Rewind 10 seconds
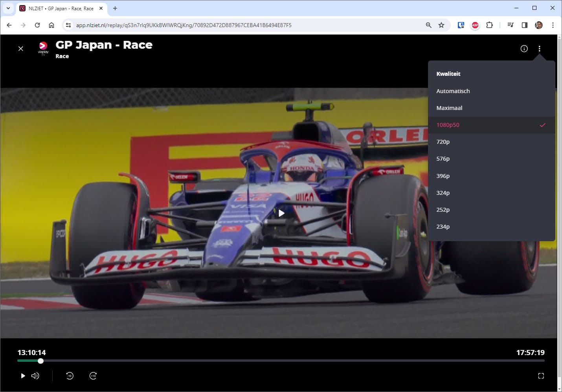 coord(70,376)
